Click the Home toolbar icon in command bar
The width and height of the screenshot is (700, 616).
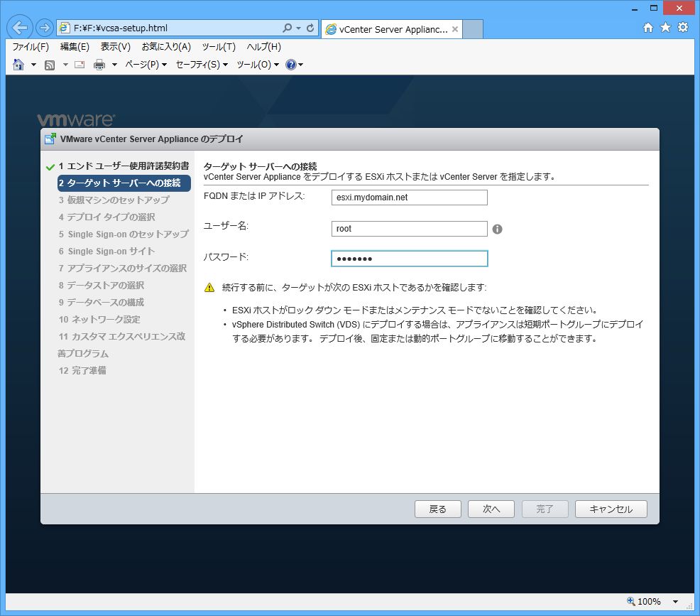18,65
